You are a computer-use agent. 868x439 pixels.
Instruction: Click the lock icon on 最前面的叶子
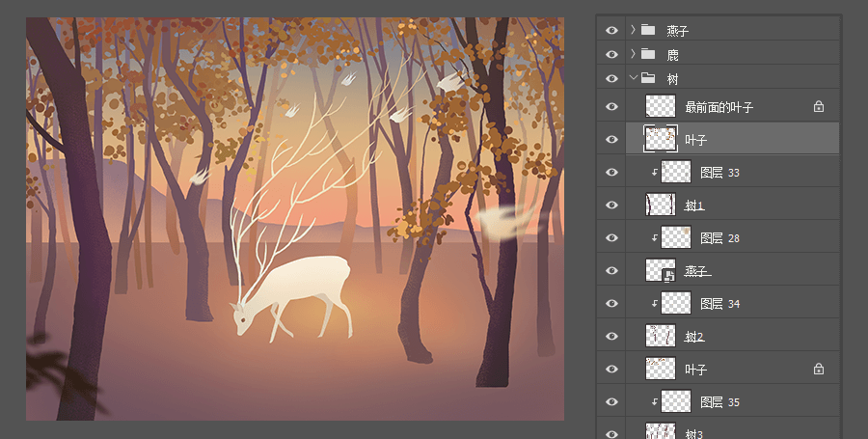click(x=818, y=106)
